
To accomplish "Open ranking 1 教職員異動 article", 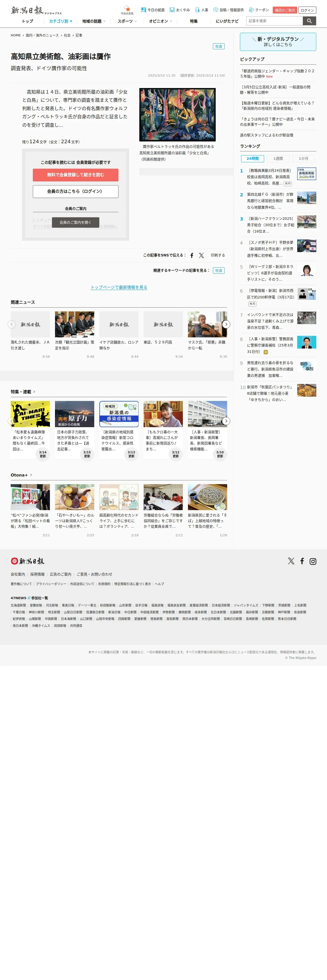I will pyautogui.click(x=278, y=177).
